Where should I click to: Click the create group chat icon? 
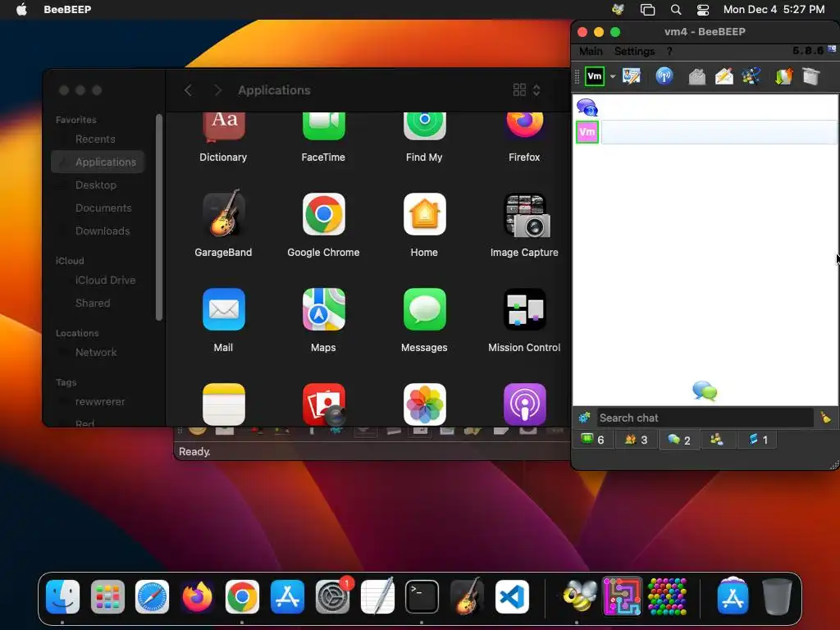coord(751,76)
